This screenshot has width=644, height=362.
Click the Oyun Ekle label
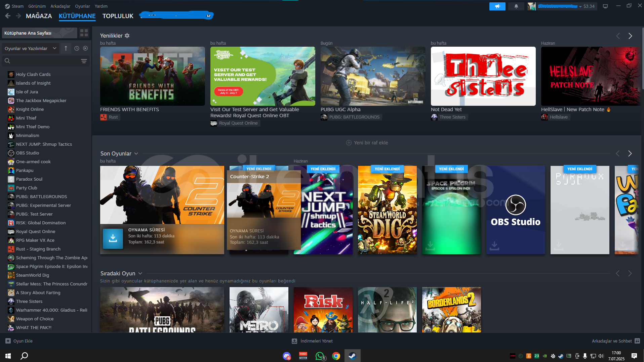click(x=23, y=341)
